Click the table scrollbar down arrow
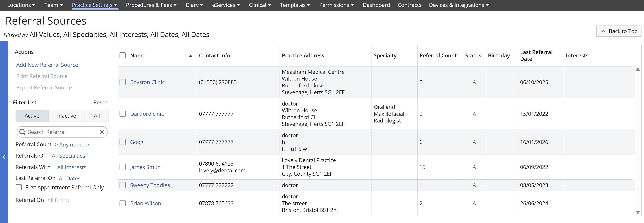The width and height of the screenshot is (644, 223). [638, 212]
